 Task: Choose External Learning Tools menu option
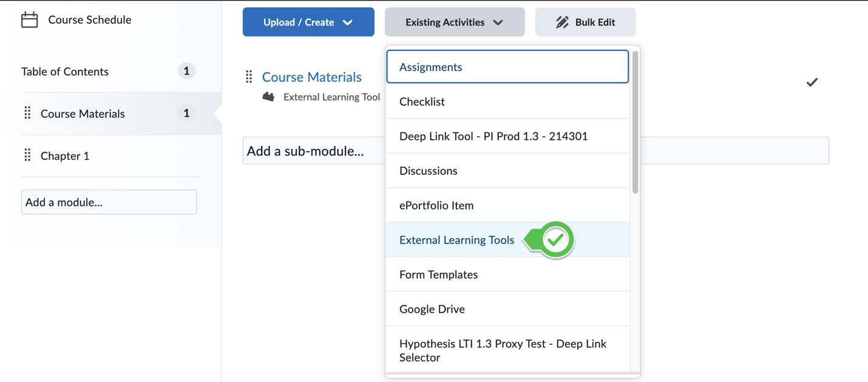click(x=456, y=240)
